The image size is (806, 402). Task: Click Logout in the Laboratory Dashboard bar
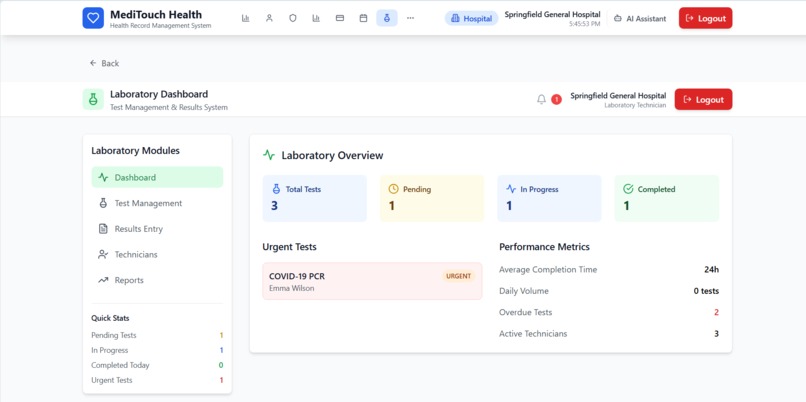(x=704, y=99)
